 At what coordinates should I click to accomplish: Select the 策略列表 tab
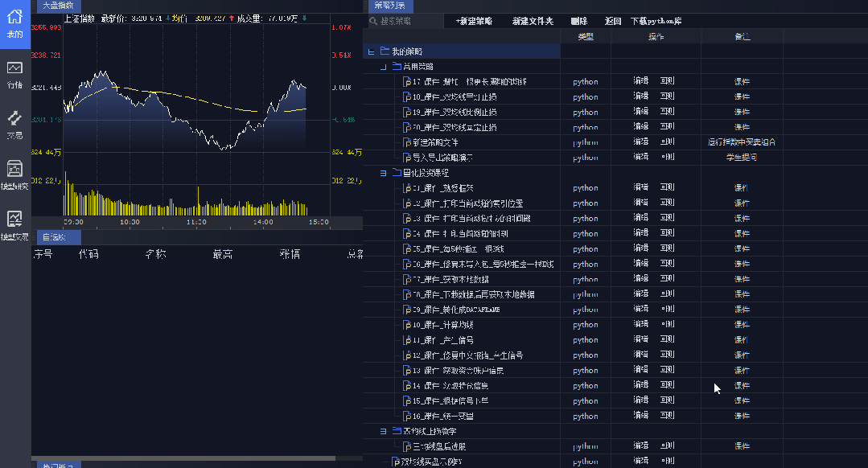[x=389, y=6]
